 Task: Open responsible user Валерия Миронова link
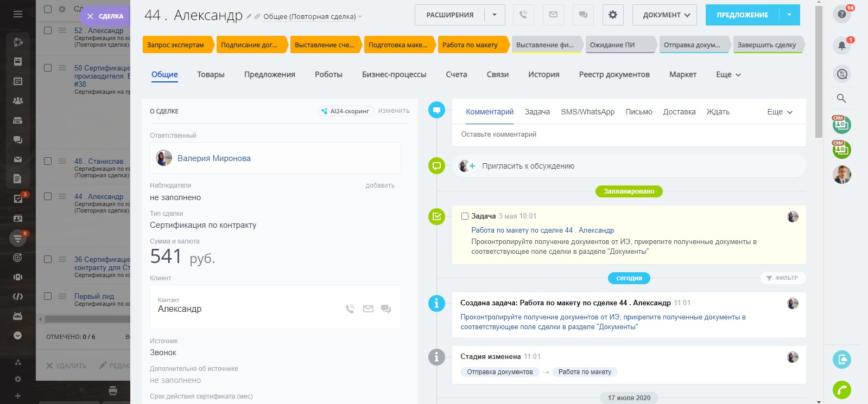click(214, 158)
